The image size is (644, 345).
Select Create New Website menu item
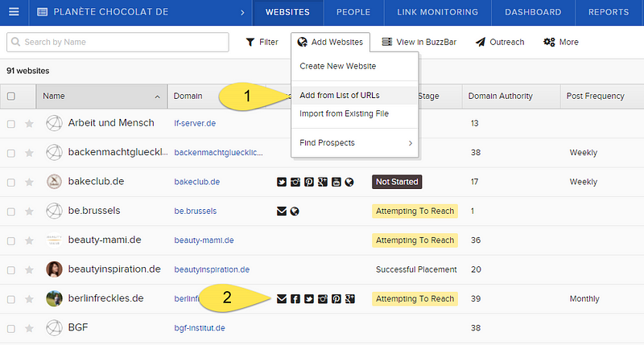point(355,66)
